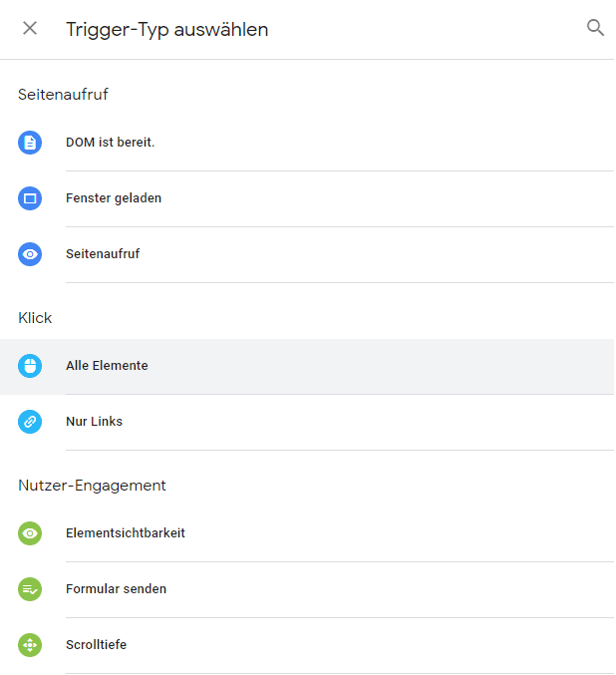This screenshot has width=616, height=675.
Task: Click the Fenster geladen window icon
Action: (x=30, y=198)
